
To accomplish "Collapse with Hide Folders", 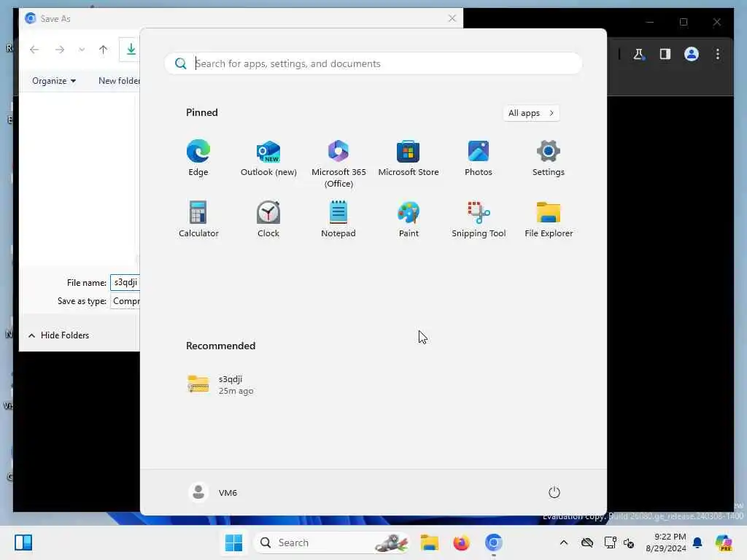I will click(58, 335).
